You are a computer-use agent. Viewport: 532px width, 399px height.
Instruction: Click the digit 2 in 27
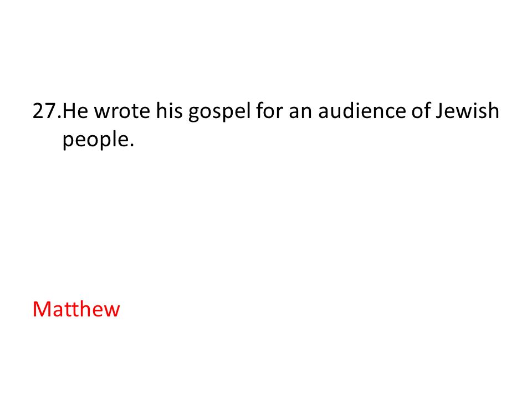coord(38,111)
